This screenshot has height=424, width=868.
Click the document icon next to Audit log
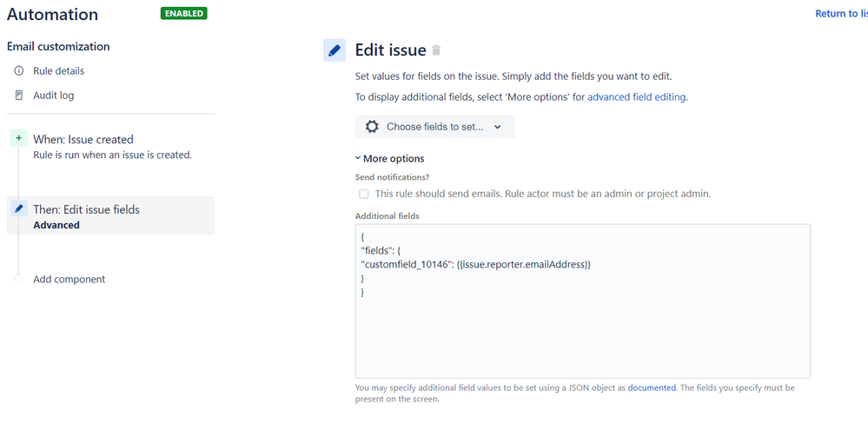[19, 96]
